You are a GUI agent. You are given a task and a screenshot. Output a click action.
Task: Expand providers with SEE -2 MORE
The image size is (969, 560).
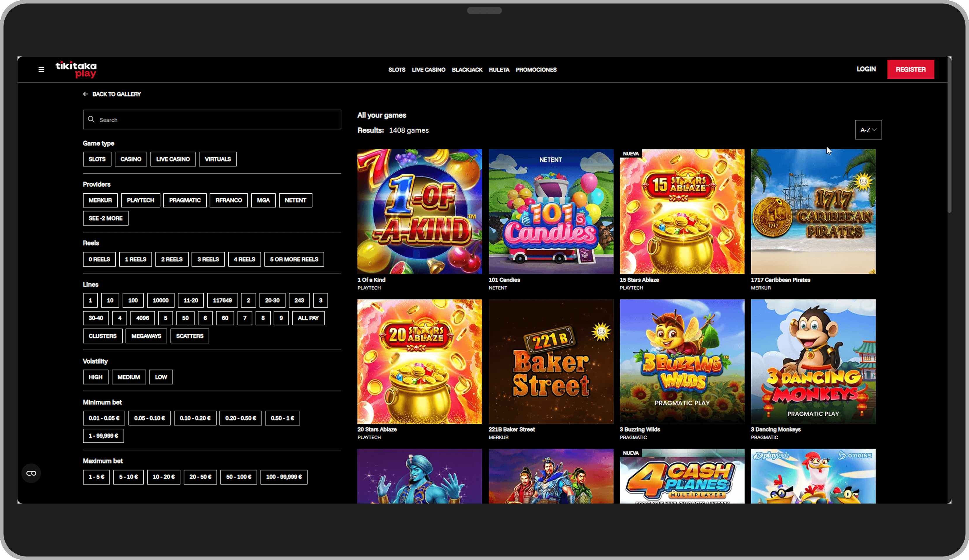[105, 218]
